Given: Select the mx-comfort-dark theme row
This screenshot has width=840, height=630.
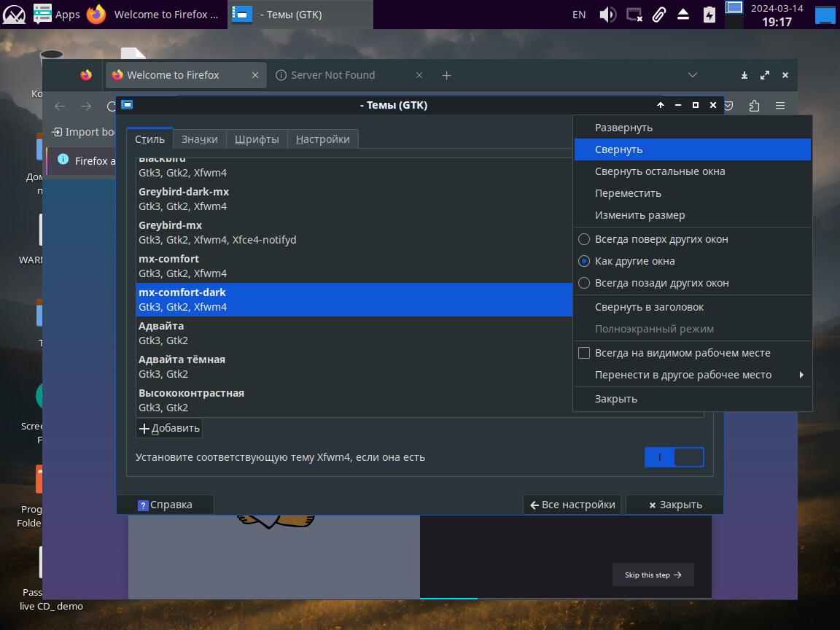Looking at the screenshot, I should coord(354,300).
